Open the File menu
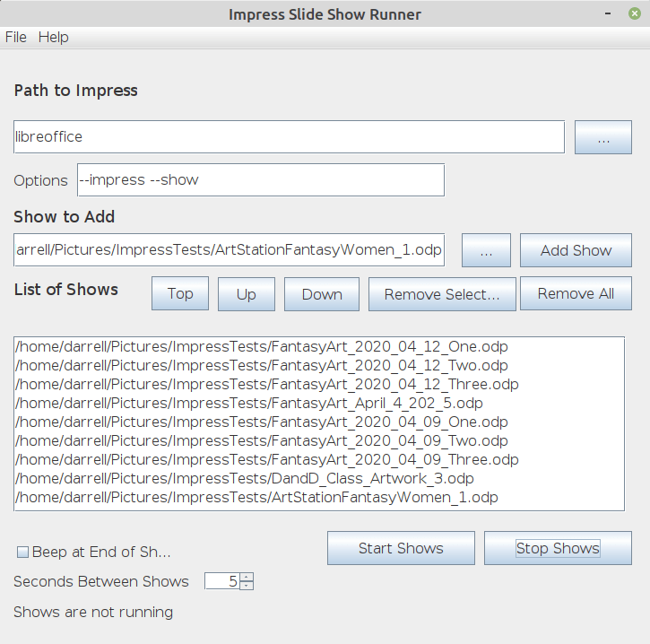Viewport: 650px width, 644px height. coord(16,37)
